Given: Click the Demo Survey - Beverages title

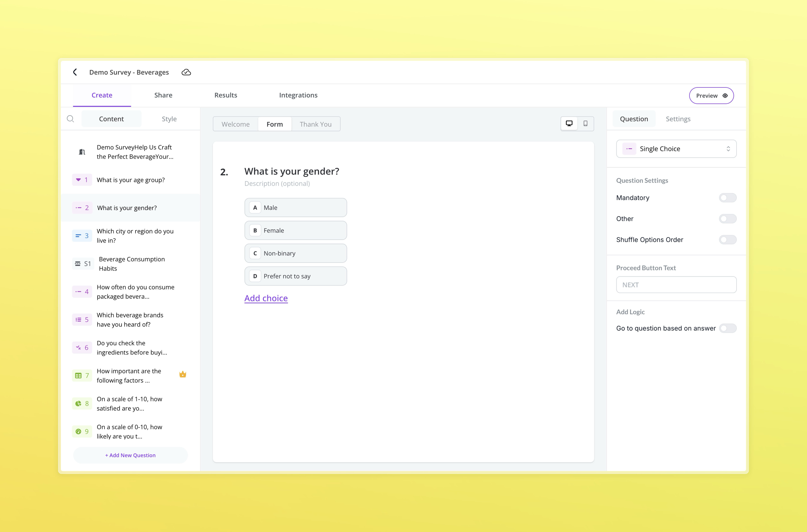Looking at the screenshot, I should pyautogui.click(x=129, y=72).
